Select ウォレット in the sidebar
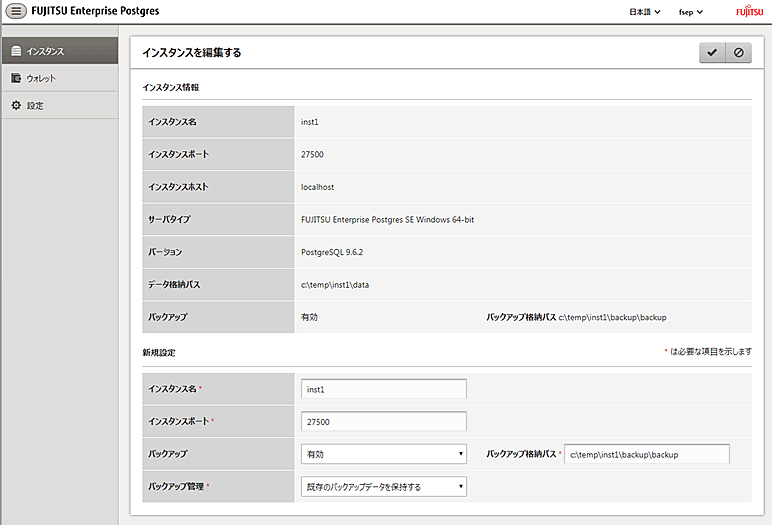Screen dimensions: 772x525 click(60, 78)
